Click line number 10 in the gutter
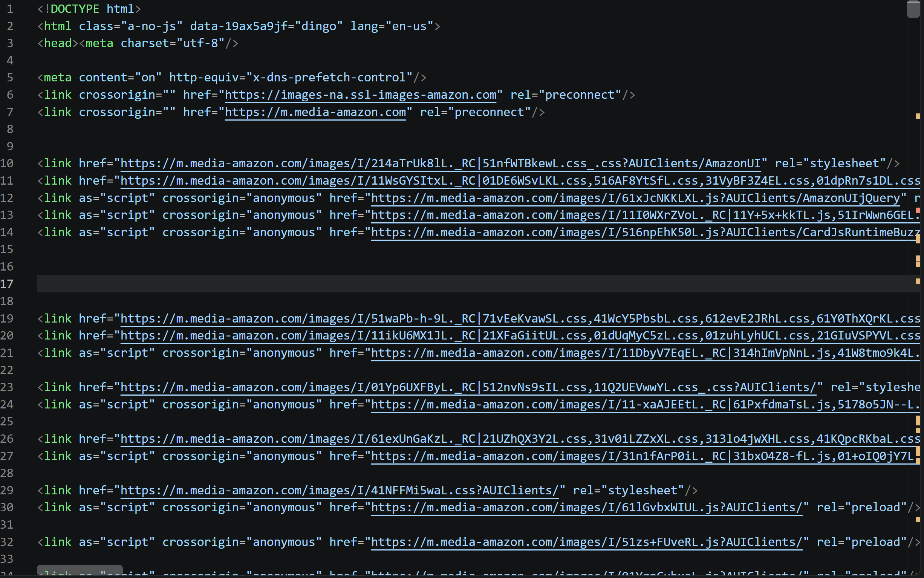 tap(7, 164)
